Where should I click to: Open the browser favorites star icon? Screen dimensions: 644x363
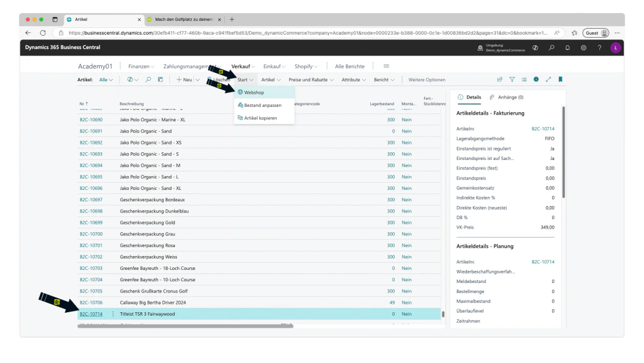(574, 33)
